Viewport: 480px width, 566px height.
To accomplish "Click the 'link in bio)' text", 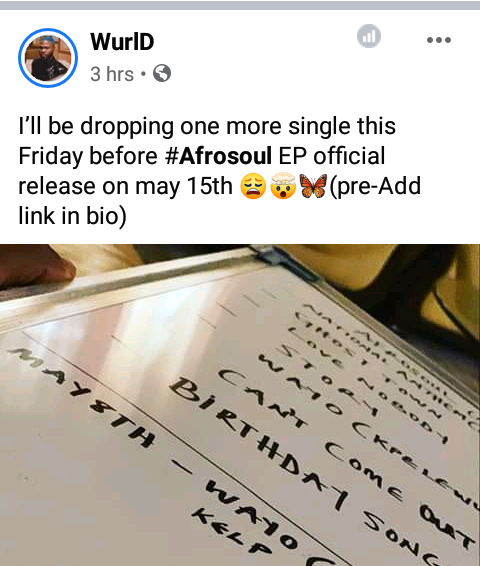I will pyautogui.click(x=72, y=216).
